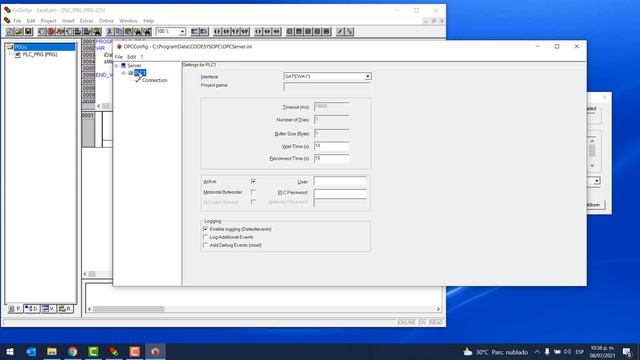
Task: Switch to the Data types tab
Action: click(x=31, y=309)
